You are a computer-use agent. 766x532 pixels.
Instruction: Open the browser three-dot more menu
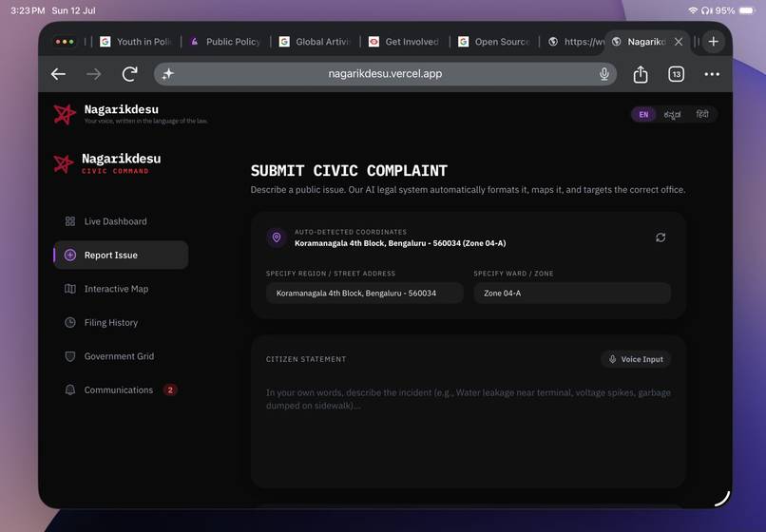712,74
